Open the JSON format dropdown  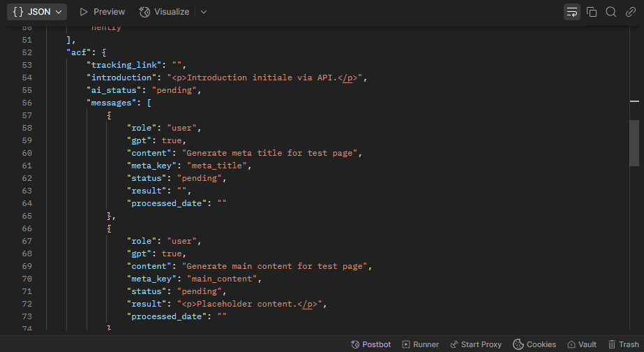(37, 12)
